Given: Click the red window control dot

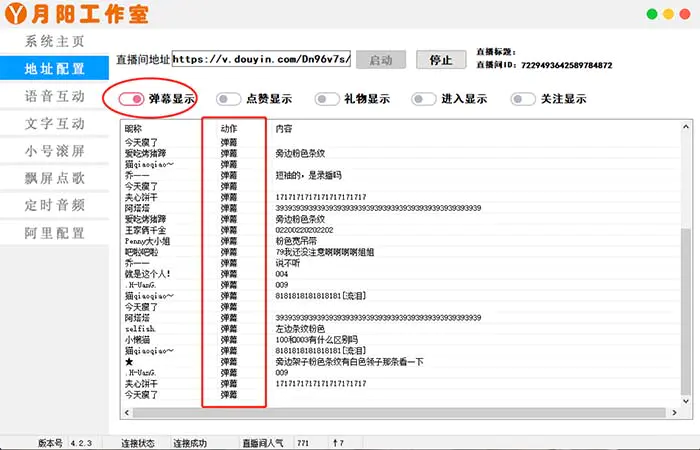Looking at the screenshot, I should tap(684, 15).
